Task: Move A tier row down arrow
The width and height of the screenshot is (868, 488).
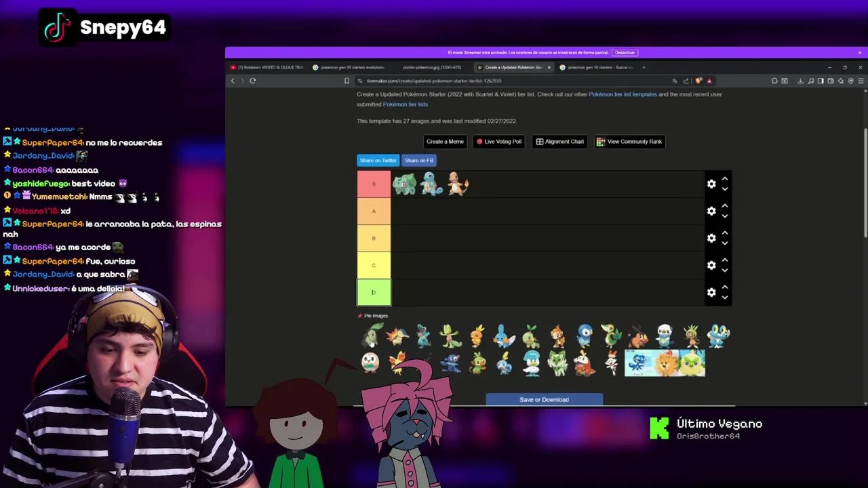Action: click(x=725, y=216)
